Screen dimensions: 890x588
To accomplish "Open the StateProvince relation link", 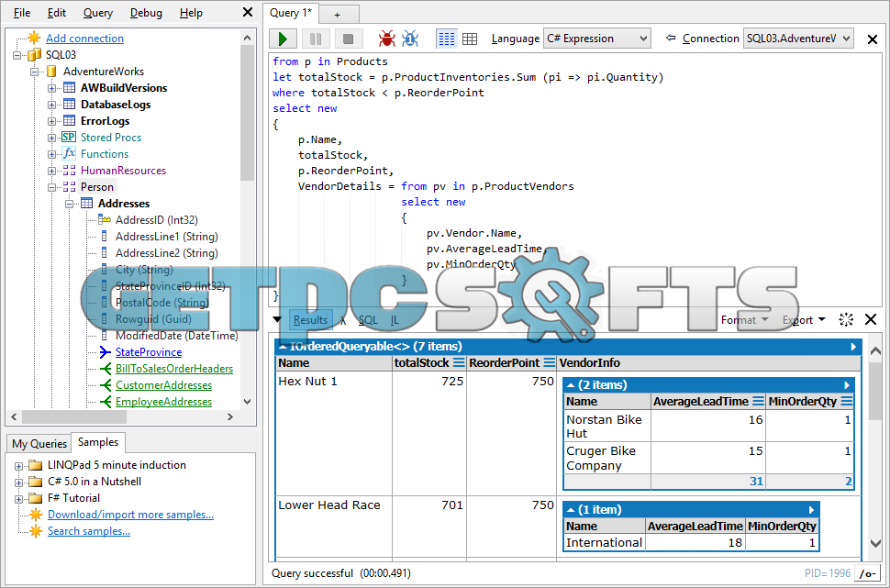I will [x=149, y=352].
